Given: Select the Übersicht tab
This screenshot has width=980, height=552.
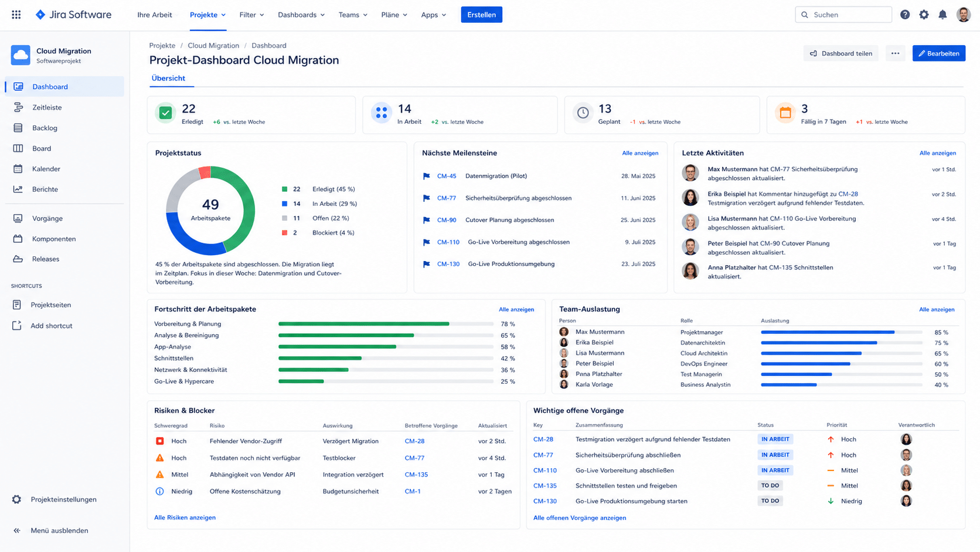Looking at the screenshot, I should [168, 79].
